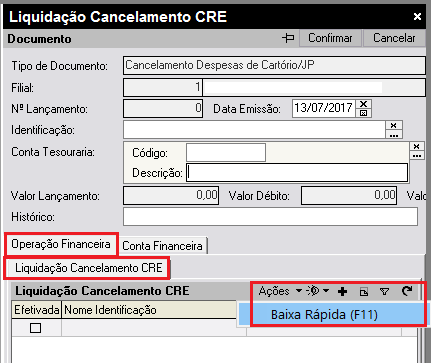The height and width of the screenshot is (363, 431).
Task: Click the edit form icon in grid toolbar
Action: (x=364, y=292)
